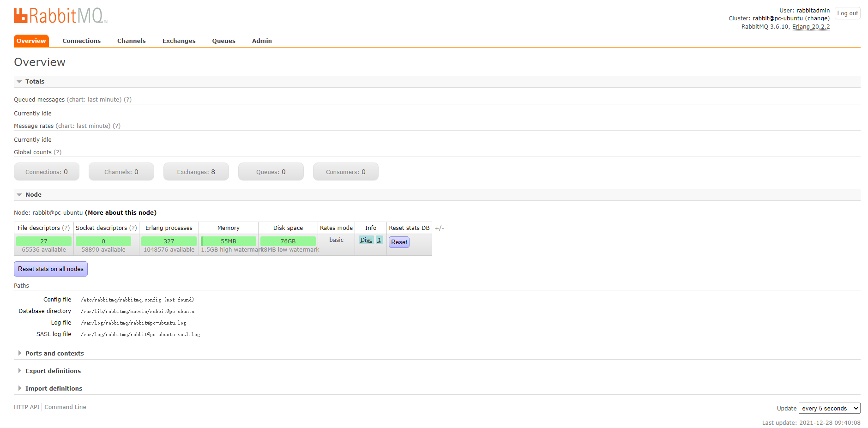The image size is (868, 428).
Task: Go to the Queues tab
Action: [224, 41]
